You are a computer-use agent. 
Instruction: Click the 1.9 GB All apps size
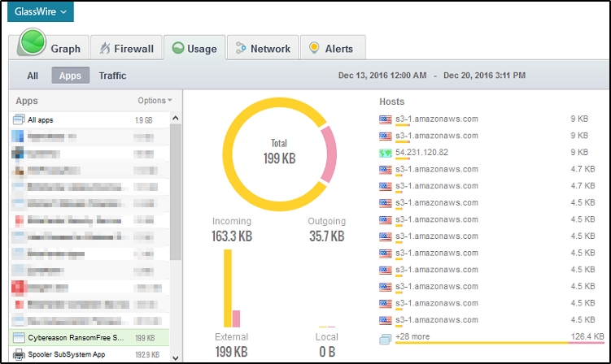pyautogui.click(x=144, y=120)
